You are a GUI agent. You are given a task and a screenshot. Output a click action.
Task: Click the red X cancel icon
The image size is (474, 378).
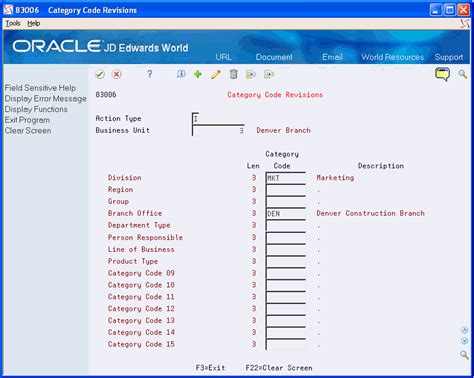[x=116, y=74]
